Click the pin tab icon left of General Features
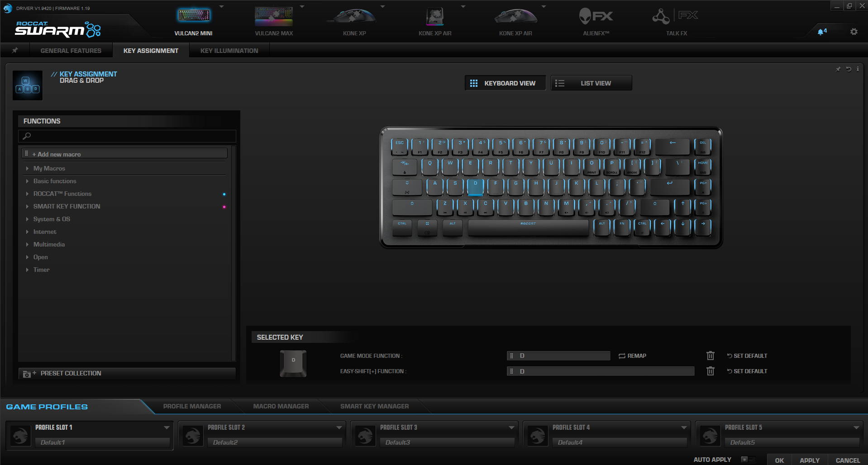The image size is (868, 465). click(15, 50)
